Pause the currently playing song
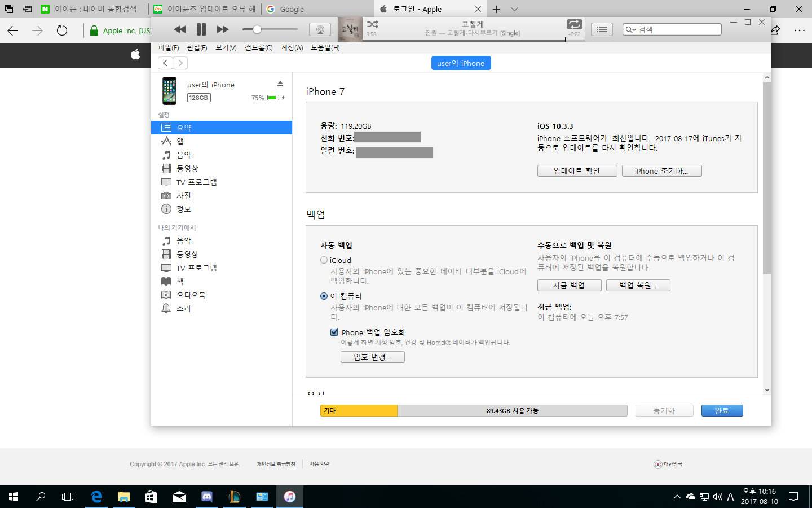812x508 pixels. click(201, 29)
